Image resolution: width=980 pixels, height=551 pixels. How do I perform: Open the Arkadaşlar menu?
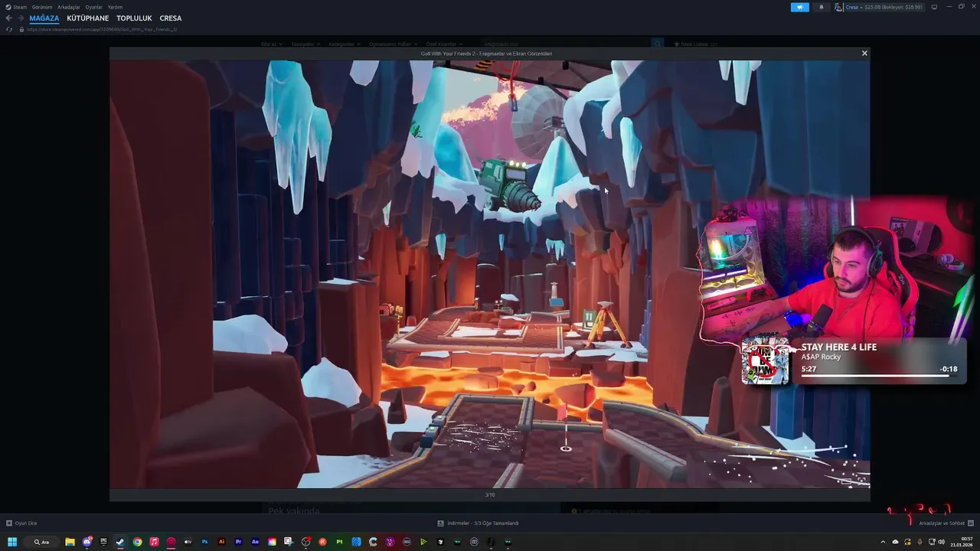69,7
